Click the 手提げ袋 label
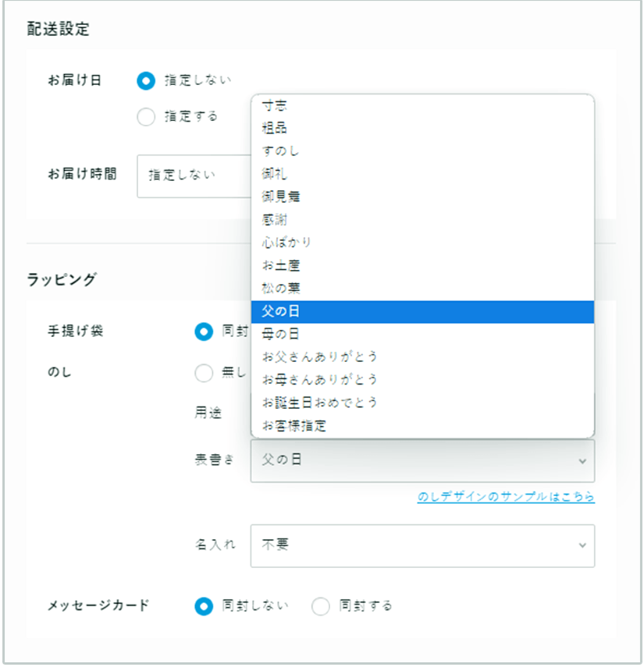 click(76, 331)
